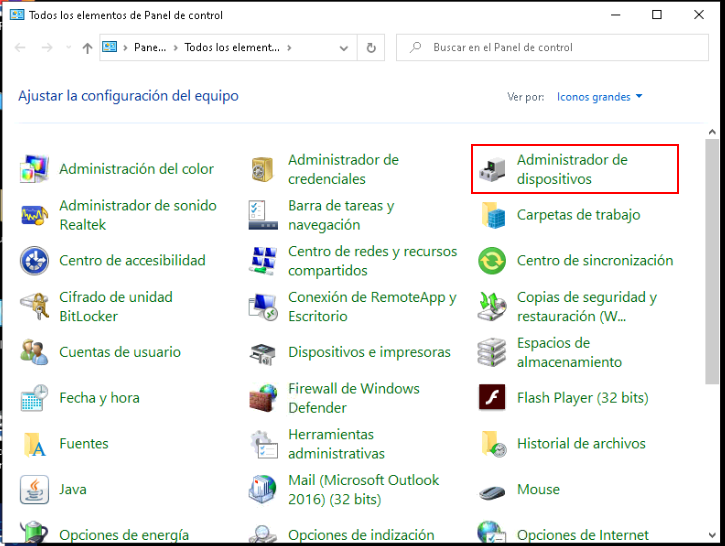Open the Fecha y hora link
Image resolution: width=725 pixels, height=546 pixels.
coord(99,398)
